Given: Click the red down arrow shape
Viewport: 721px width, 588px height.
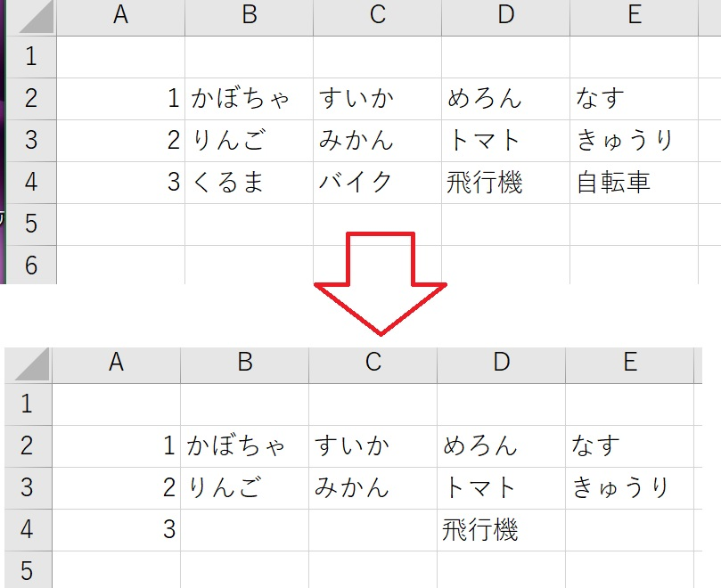Looking at the screenshot, I should pos(381,283).
